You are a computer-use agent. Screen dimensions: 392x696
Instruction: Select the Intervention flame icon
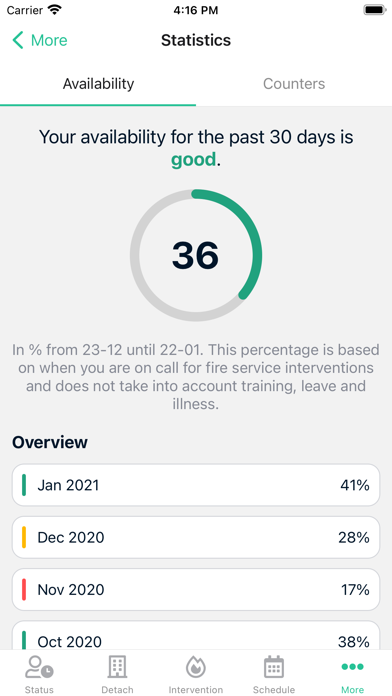(195, 667)
